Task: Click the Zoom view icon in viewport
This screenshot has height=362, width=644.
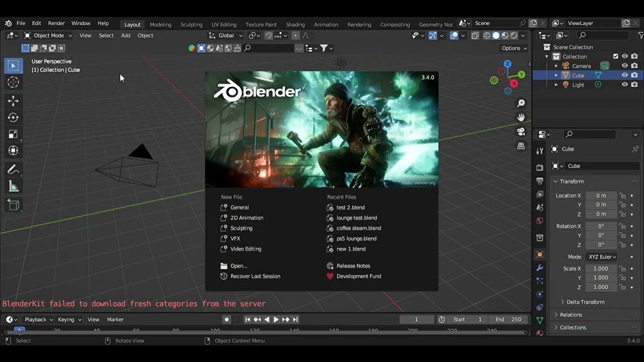Action: 521,103
